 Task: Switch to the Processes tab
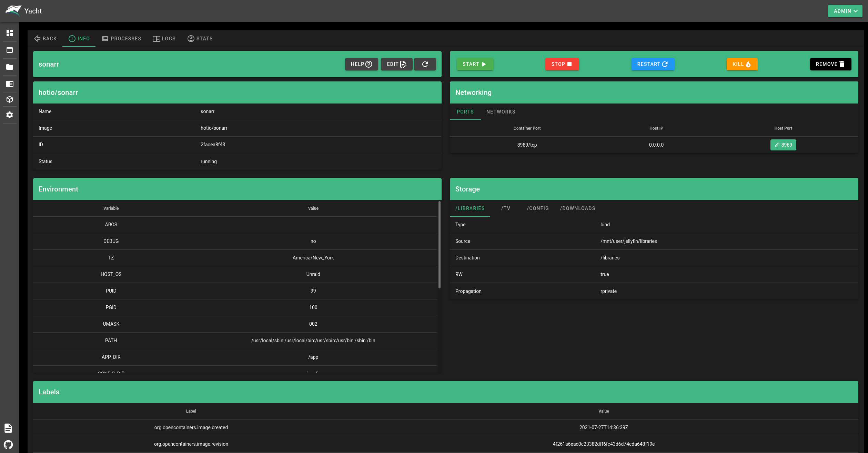122,39
